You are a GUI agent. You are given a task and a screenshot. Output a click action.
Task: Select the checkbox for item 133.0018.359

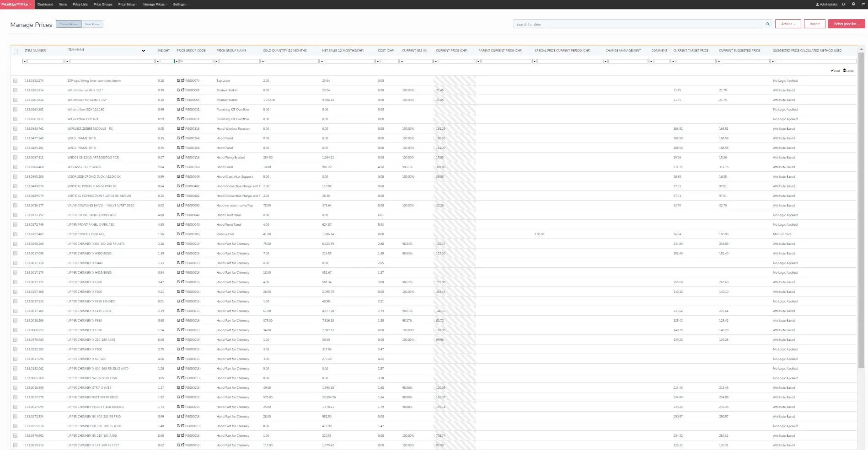(15, 388)
